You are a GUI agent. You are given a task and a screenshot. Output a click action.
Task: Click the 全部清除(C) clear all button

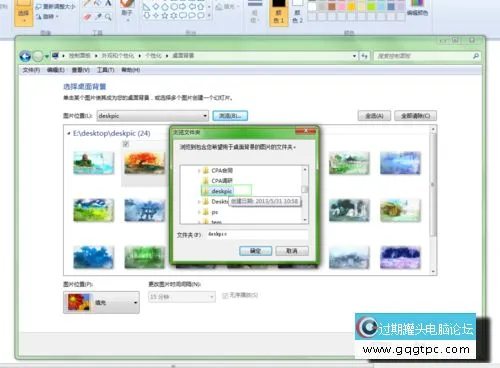[x=415, y=116]
